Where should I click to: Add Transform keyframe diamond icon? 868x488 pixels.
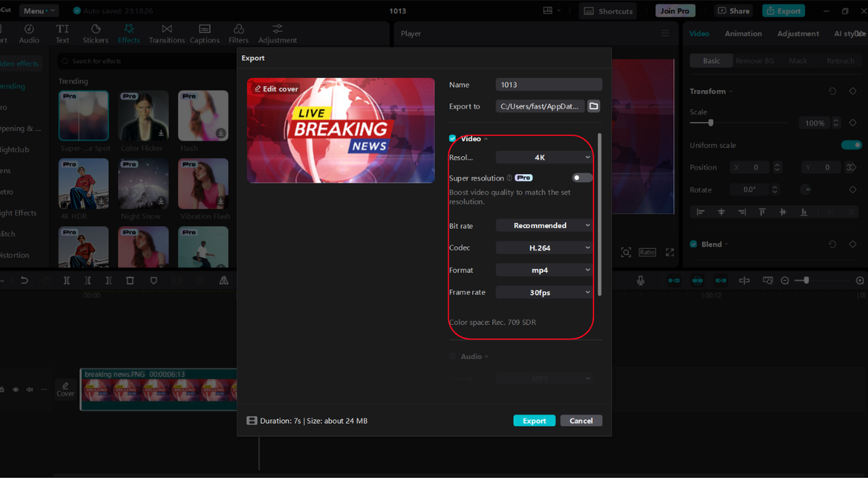point(853,91)
